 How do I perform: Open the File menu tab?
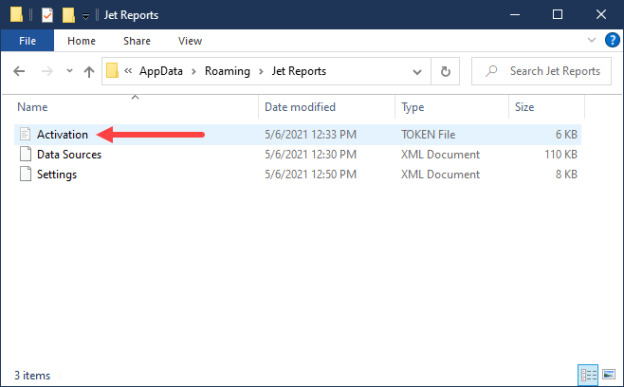[27, 41]
